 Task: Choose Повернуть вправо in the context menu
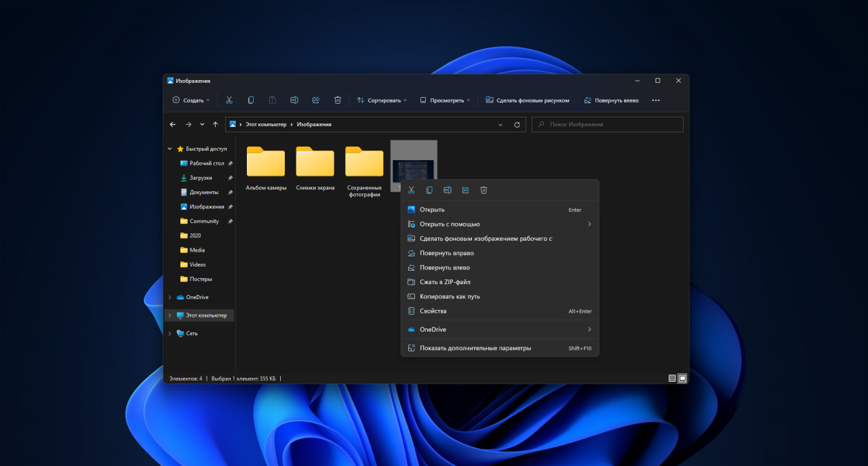446,253
